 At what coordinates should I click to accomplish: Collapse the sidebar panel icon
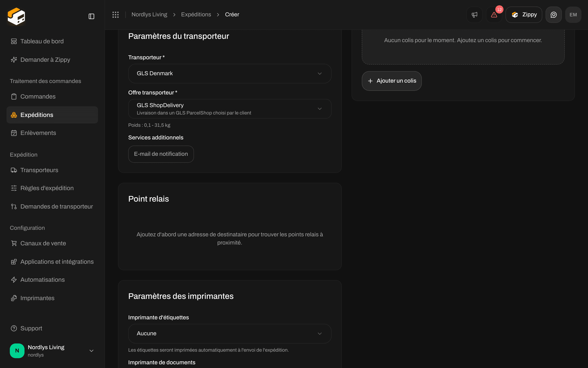(x=91, y=16)
